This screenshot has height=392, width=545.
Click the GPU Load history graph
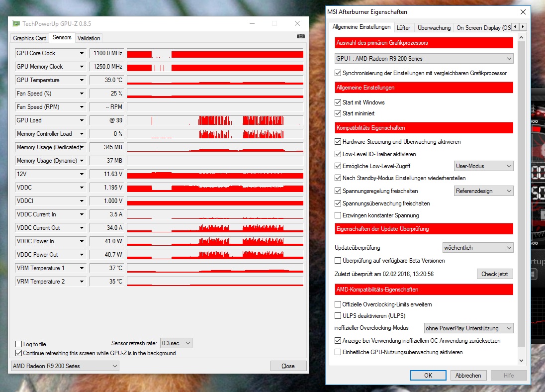pyautogui.click(x=215, y=120)
